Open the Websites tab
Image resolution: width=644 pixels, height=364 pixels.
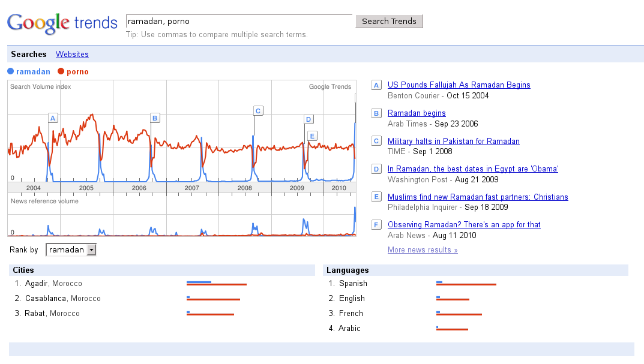(x=72, y=54)
